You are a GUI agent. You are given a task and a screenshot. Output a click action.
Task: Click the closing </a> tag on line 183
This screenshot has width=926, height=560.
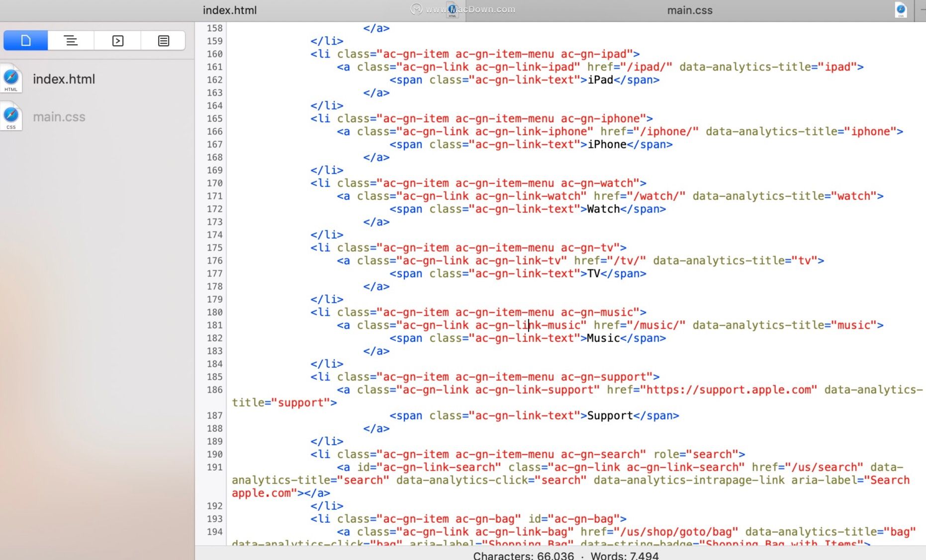376,351
